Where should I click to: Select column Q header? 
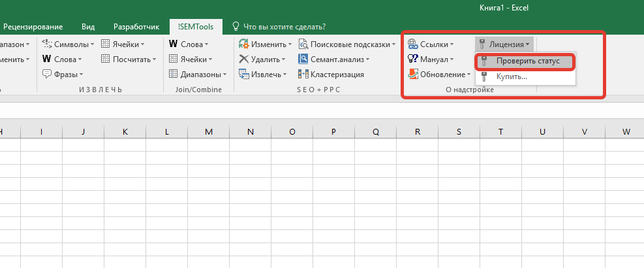pyautogui.click(x=376, y=132)
